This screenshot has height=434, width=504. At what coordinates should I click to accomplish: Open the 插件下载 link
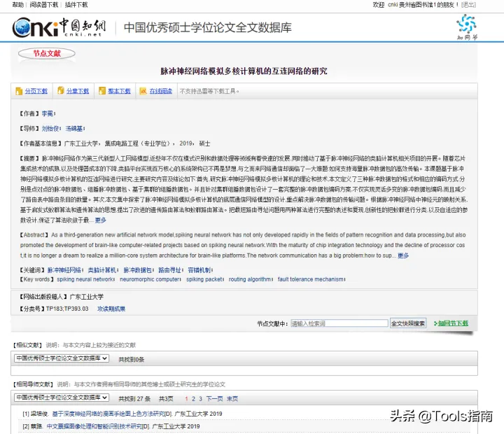click(76, 4)
